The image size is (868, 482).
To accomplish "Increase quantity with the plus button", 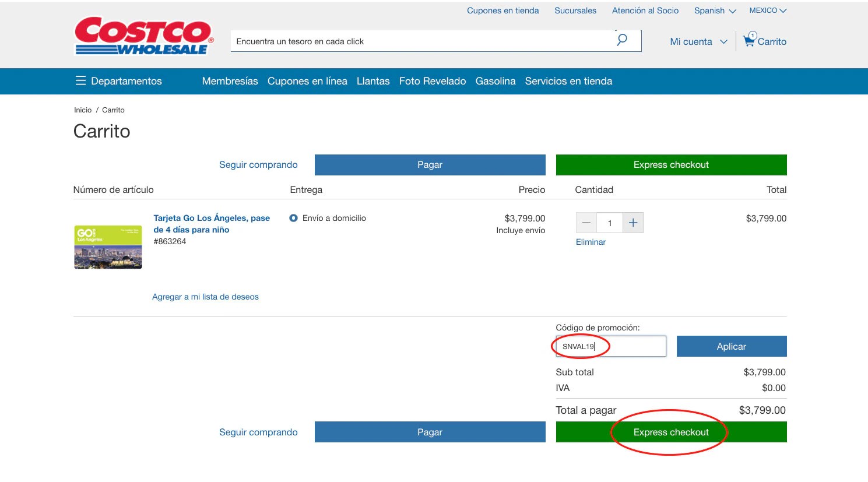I will tap(633, 223).
